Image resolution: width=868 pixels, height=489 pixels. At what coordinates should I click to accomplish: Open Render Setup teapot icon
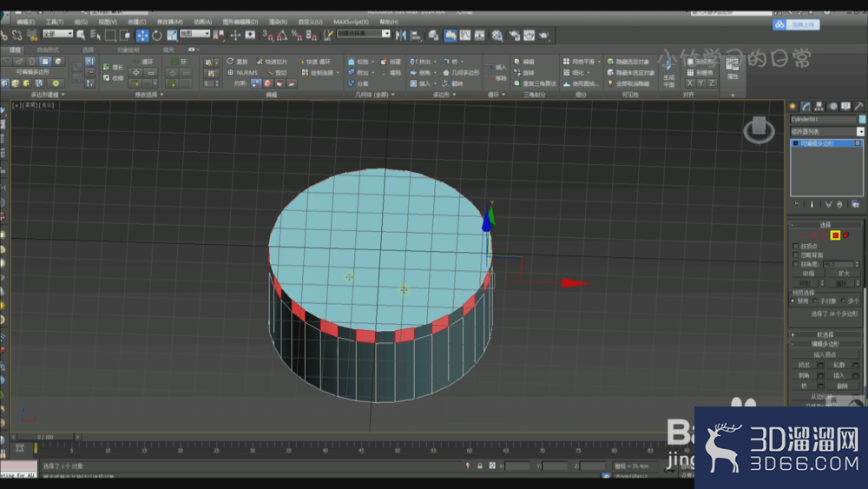tap(515, 36)
